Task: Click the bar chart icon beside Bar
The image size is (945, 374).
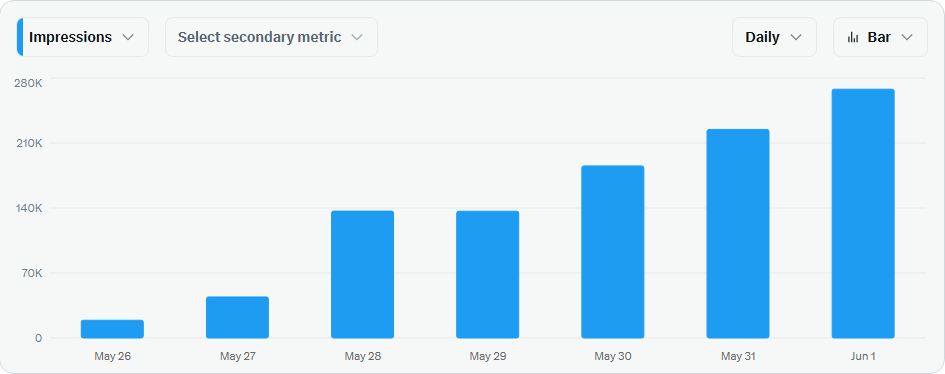Action: [853, 37]
